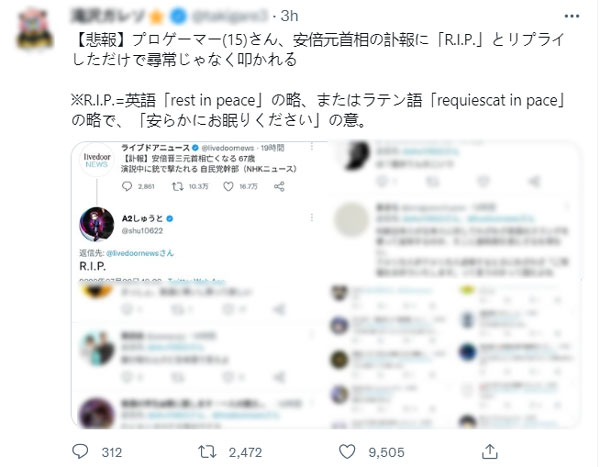600x467 pixels.
Task: Click the reply speech bubble icon with 312
Action: click(80, 452)
